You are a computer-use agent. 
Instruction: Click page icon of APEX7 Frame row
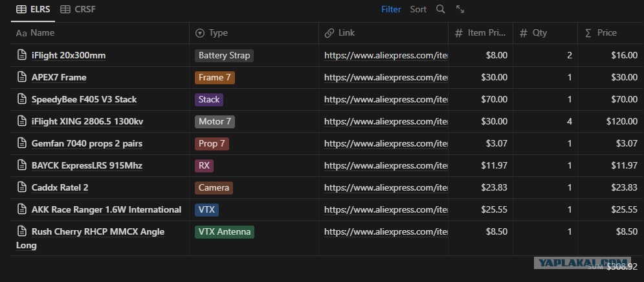(22, 77)
